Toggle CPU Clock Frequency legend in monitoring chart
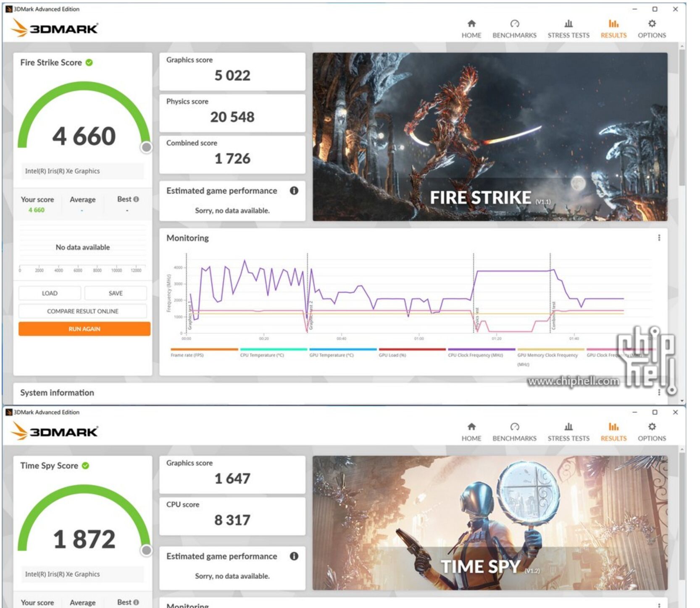700x608 pixels. 482,353
